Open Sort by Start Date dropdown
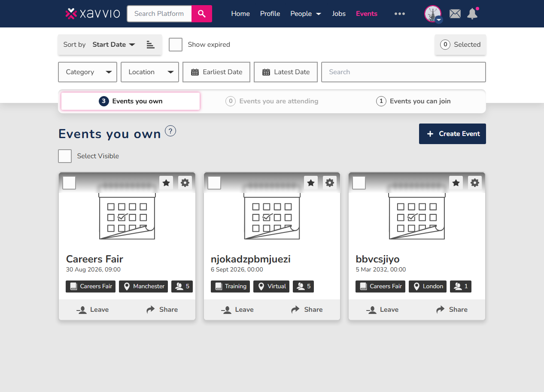Image resolution: width=544 pixels, height=392 pixels. pos(114,45)
